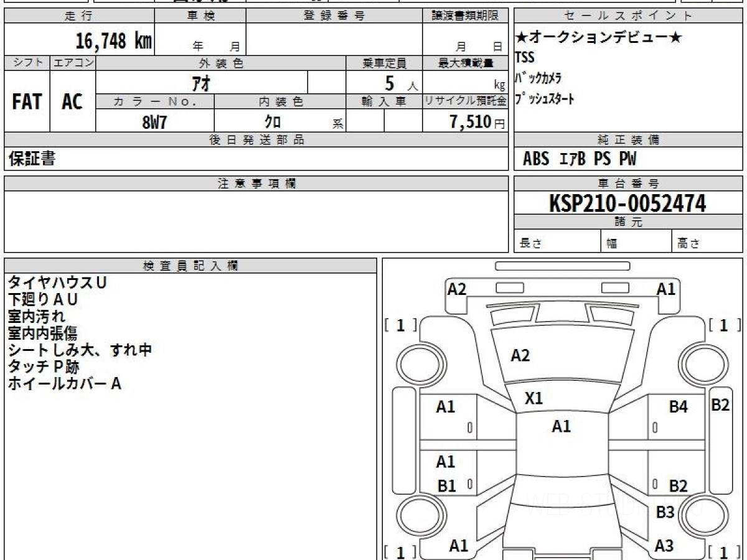The height and width of the screenshot is (560, 747).
Task: Click the AC air conditioner value
Action: coord(72,101)
